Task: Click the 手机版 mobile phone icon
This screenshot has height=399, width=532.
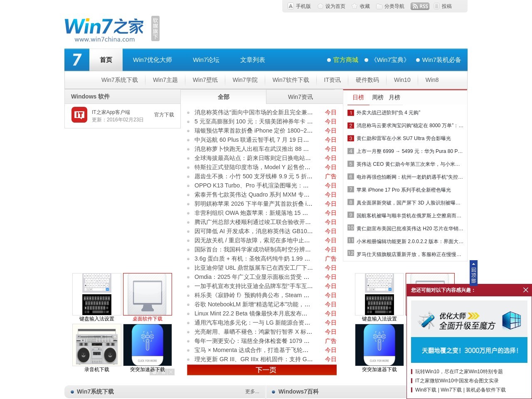Action: click(x=290, y=6)
